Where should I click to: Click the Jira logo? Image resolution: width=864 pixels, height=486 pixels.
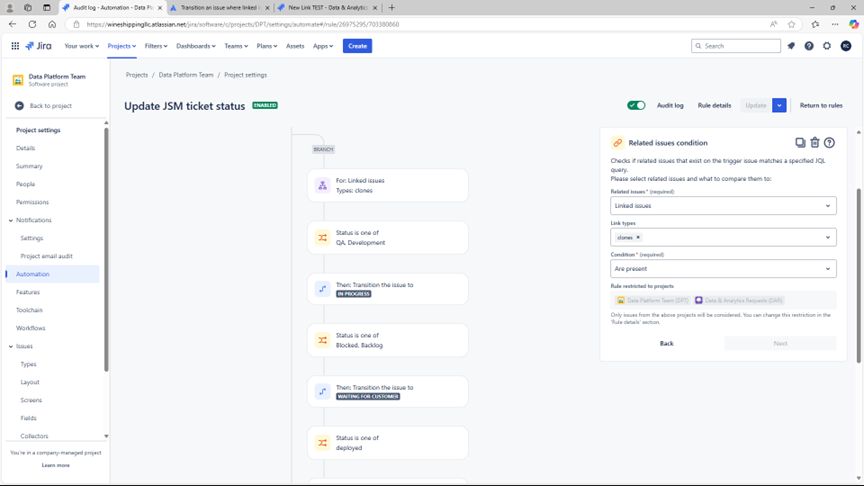click(39, 46)
